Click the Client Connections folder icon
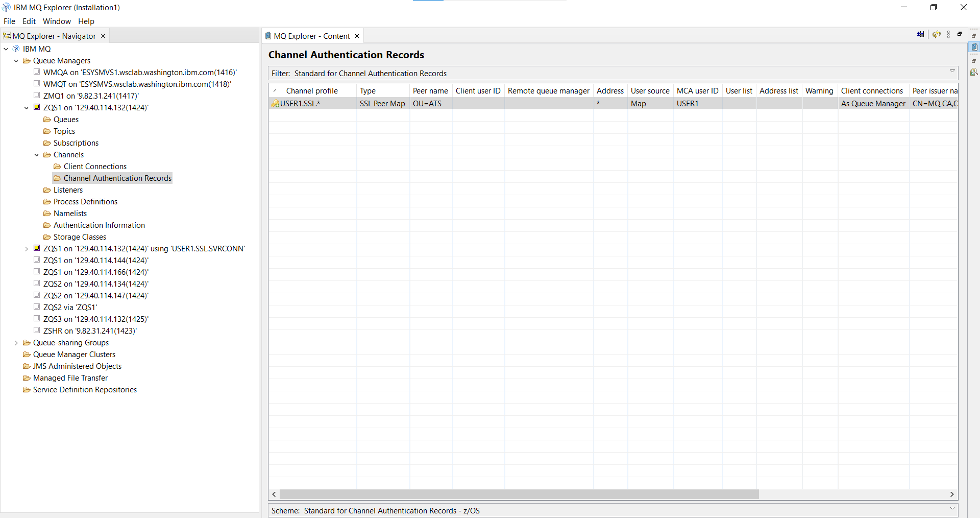This screenshot has height=518, width=980. click(x=57, y=167)
